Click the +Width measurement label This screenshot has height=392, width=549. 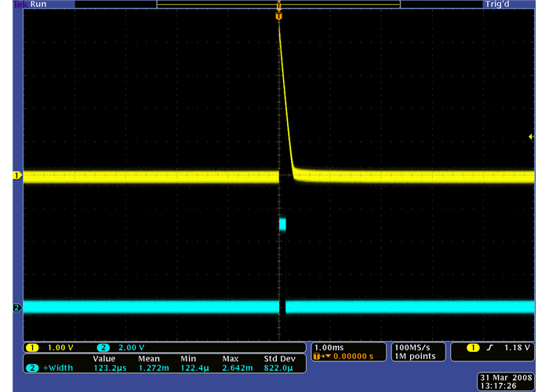coord(56,368)
